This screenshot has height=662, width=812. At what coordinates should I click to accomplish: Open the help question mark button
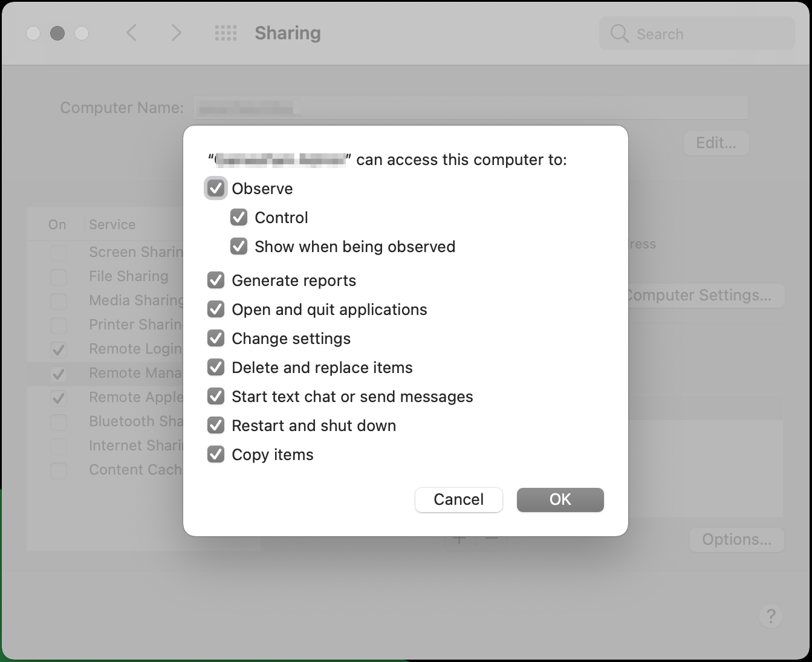770,616
